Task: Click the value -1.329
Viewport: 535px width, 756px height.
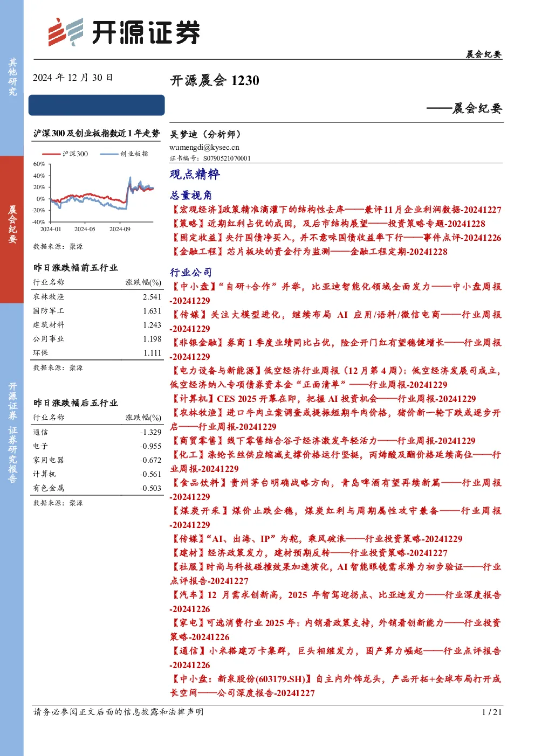Action: pyautogui.click(x=151, y=432)
